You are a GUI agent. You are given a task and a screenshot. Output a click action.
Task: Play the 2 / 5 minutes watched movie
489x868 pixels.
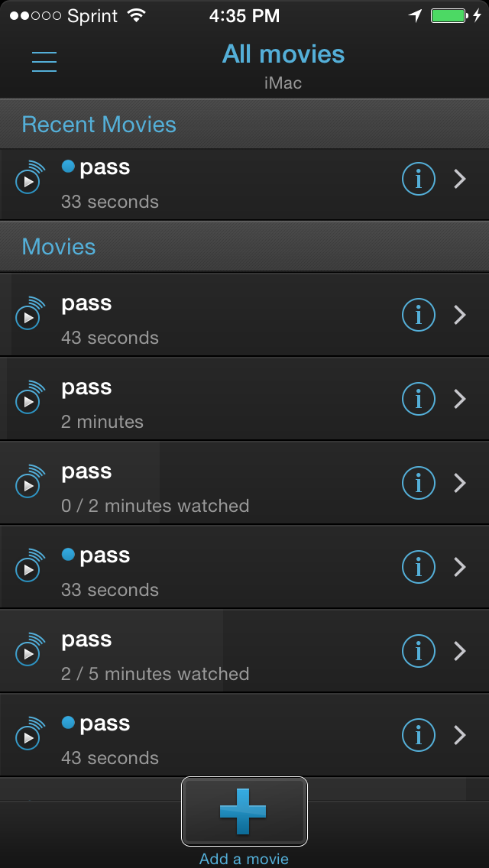point(30,650)
